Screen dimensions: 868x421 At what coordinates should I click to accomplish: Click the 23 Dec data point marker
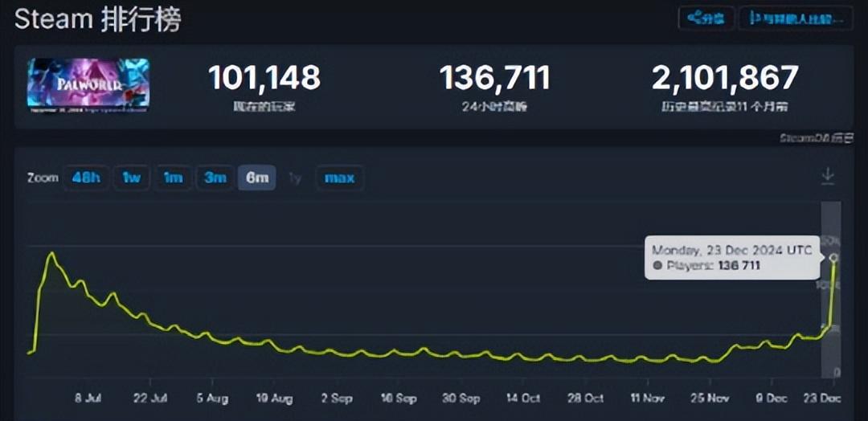click(x=834, y=258)
